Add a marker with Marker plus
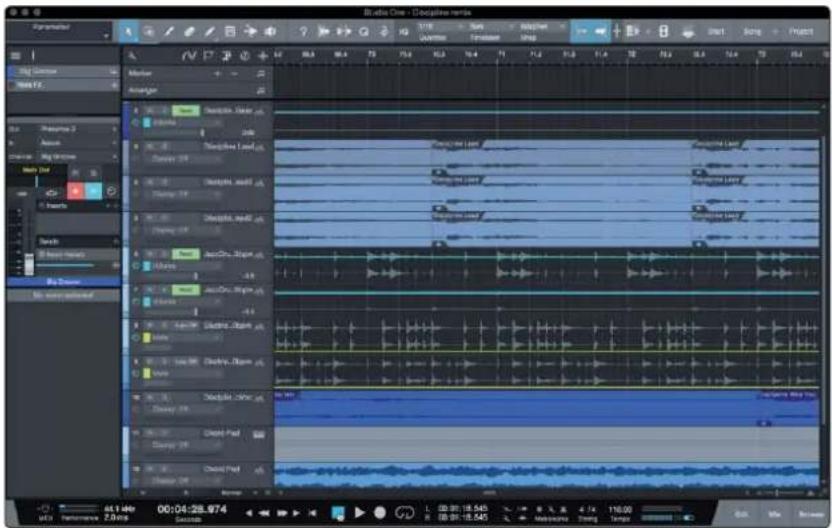 click(217, 73)
